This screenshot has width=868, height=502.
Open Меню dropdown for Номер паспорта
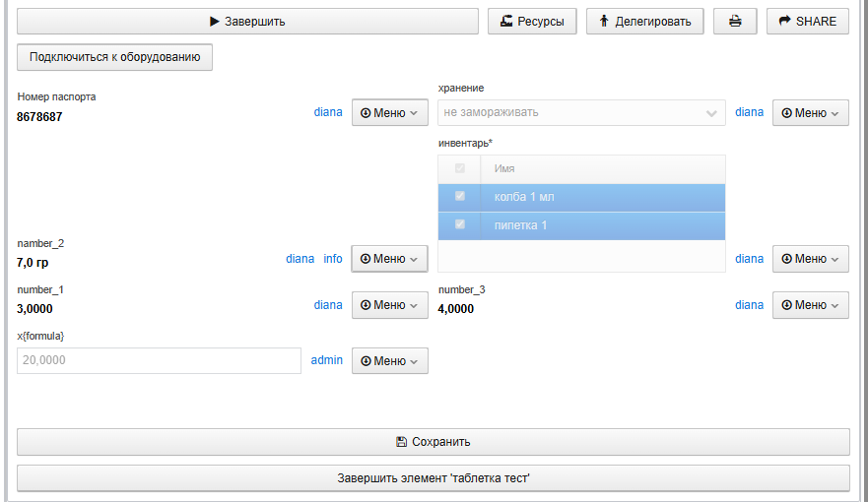click(x=390, y=113)
